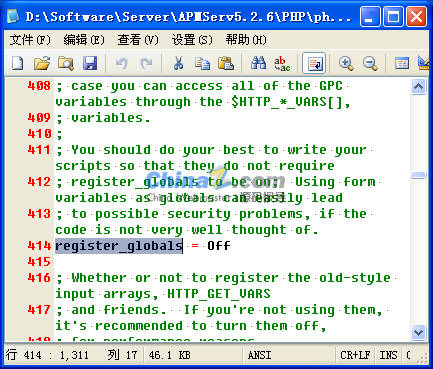Open the 帮助(H) menu
Viewport: 433px width, 369px height.
pyautogui.click(x=246, y=40)
